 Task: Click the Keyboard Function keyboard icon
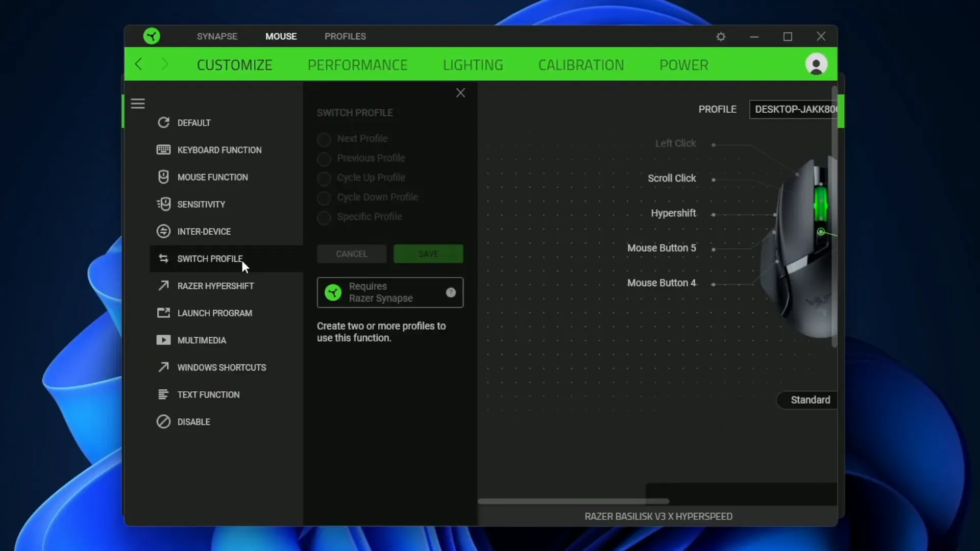[x=163, y=149]
